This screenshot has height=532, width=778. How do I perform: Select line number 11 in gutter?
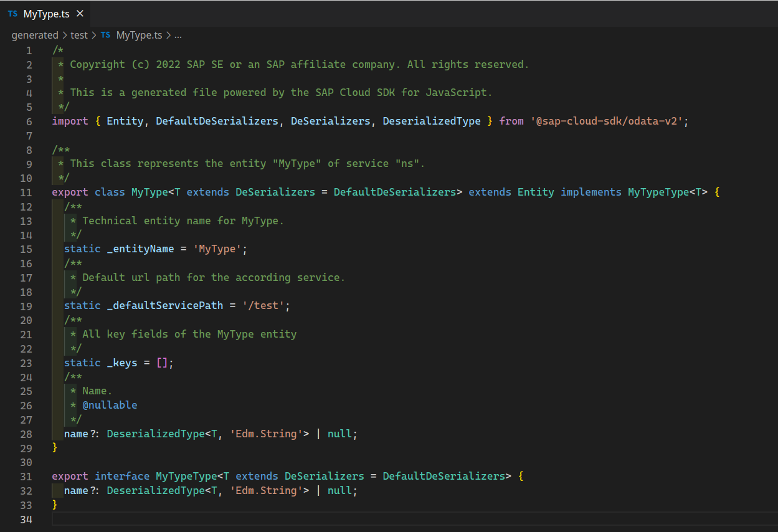coord(26,192)
